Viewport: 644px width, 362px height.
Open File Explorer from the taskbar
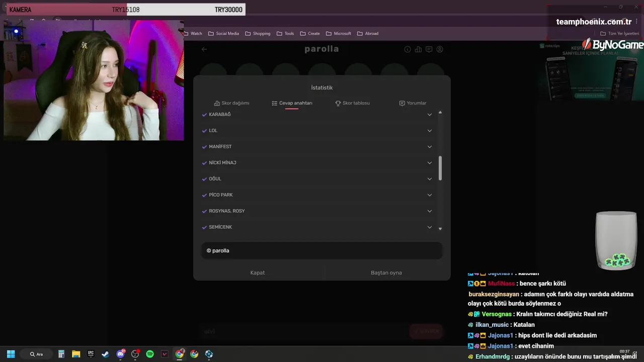point(76,354)
